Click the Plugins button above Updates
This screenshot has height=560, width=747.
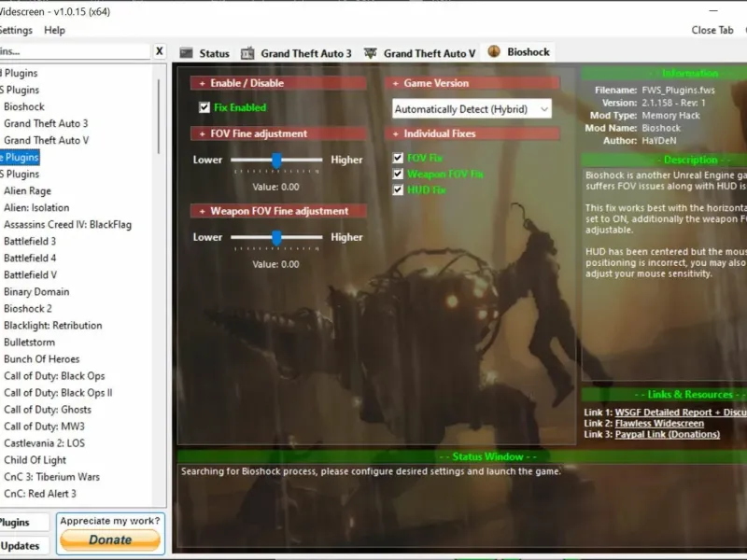24,523
